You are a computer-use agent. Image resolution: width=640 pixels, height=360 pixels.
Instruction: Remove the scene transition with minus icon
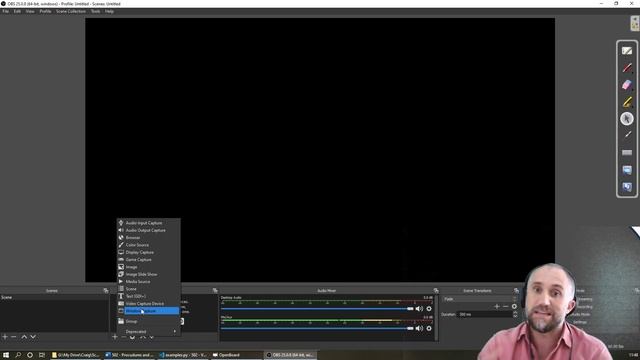[x=505, y=306]
